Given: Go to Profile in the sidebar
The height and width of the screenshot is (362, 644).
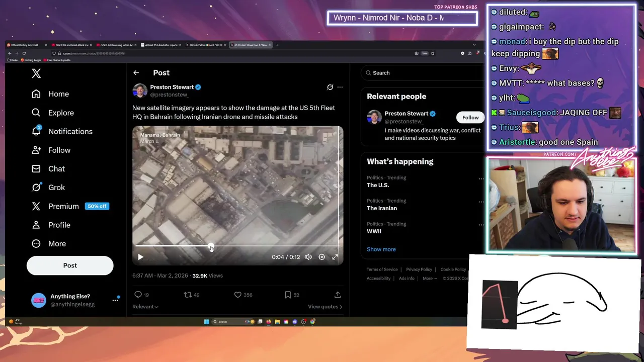Looking at the screenshot, I should pos(51,225).
